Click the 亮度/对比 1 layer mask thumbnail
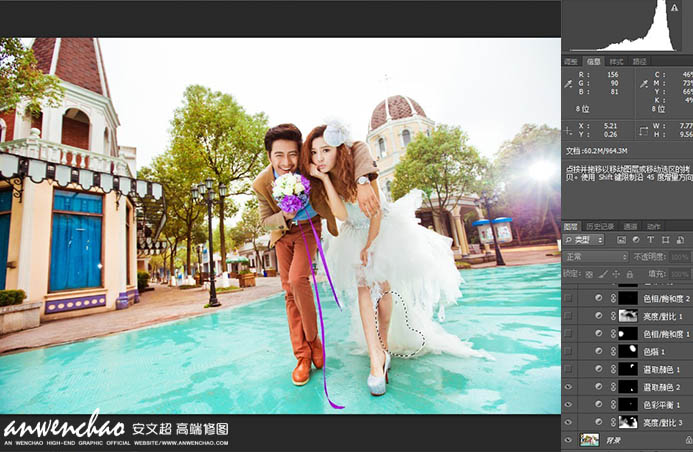 (x=628, y=316)
